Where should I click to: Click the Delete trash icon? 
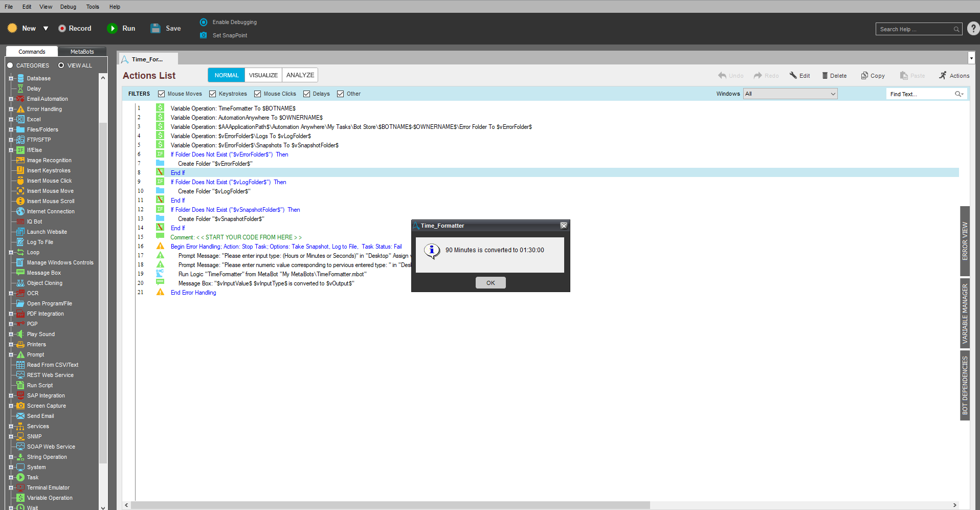[x=825, y=76]
